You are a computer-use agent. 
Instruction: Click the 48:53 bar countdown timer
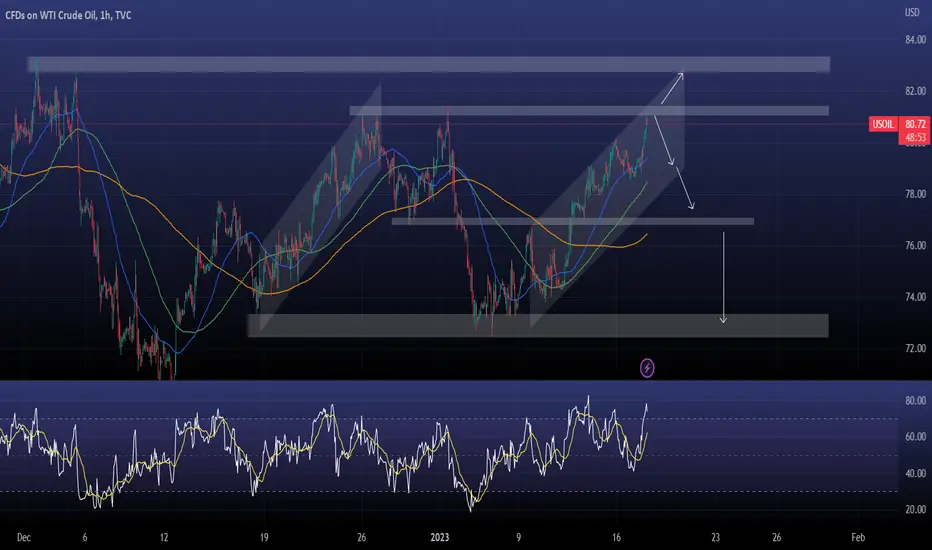[915, 137]
